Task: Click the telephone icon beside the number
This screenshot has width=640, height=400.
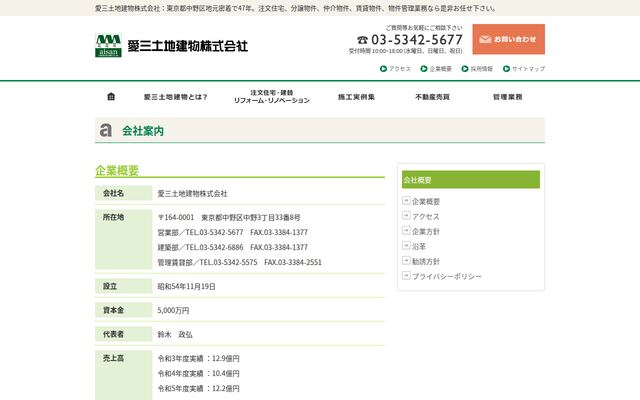Action: tap(362, 40)
